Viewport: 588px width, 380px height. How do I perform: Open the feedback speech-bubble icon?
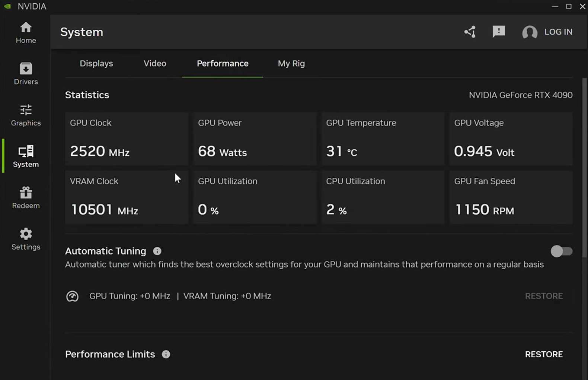499,32
